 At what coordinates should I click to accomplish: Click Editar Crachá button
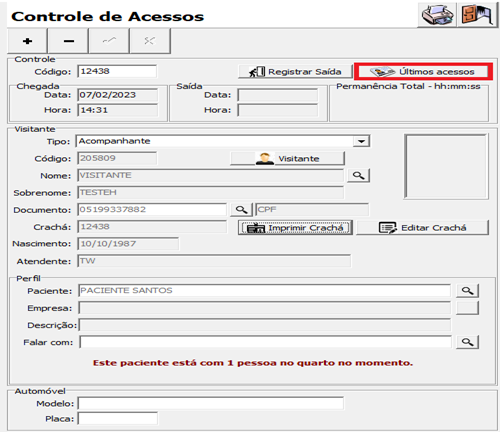point(423,228)
